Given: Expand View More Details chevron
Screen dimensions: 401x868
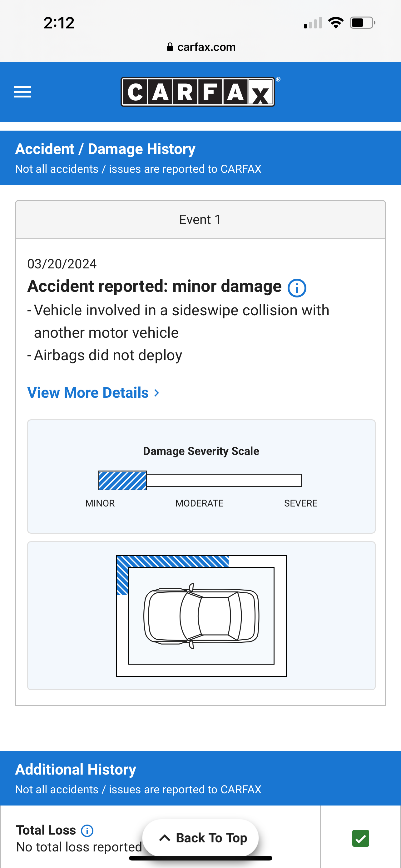Looking at the screenshot, I should (156, 392).
